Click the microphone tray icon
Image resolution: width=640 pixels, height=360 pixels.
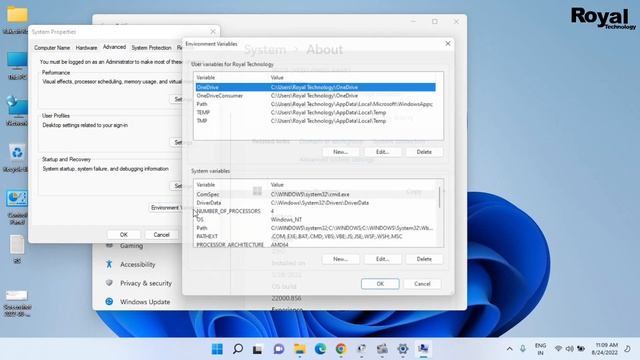[x=523, y=349]
